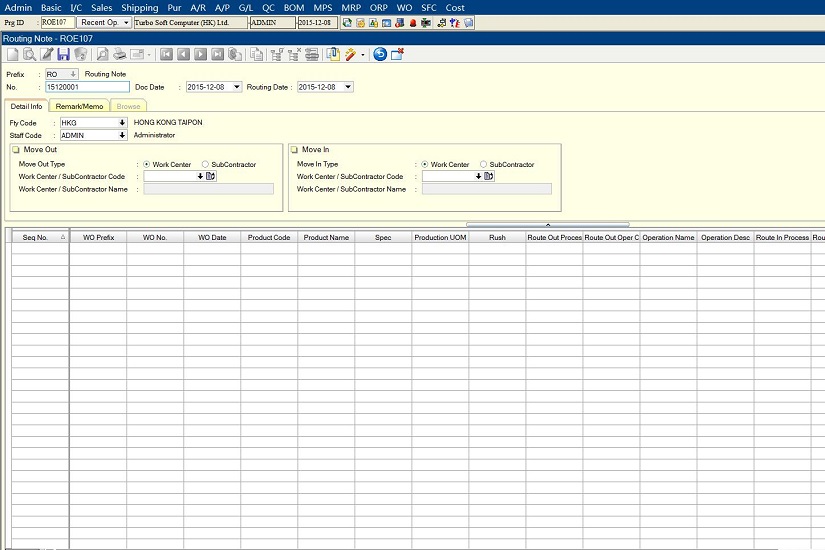The image size is (825, 550).
Task: Click the Print Preview magnifier icon
Action: coord(102,55)
